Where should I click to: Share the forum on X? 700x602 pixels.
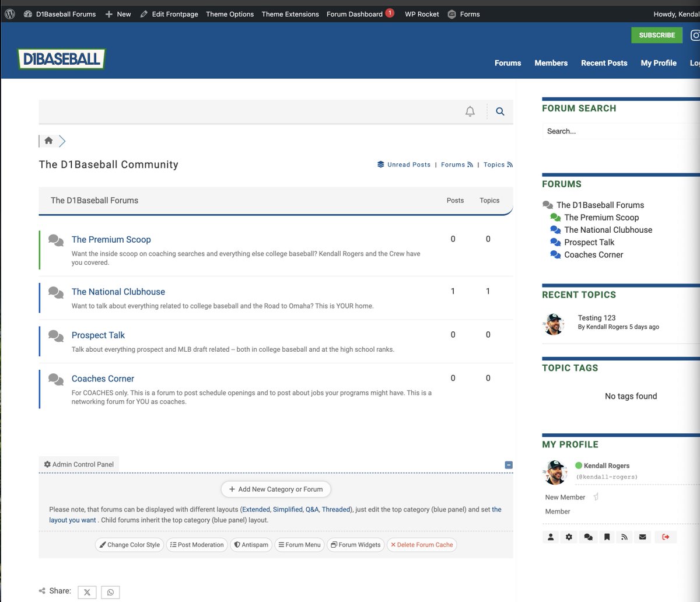point(87,592)
